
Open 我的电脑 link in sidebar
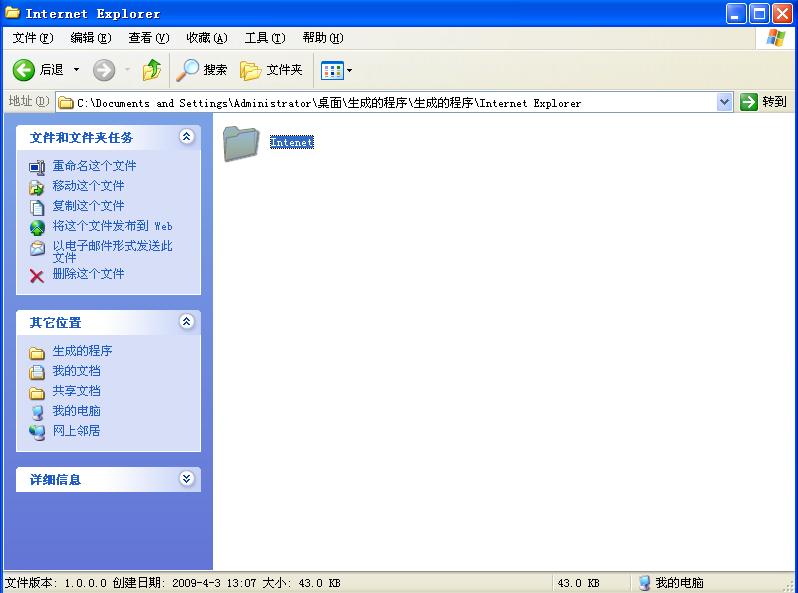76,410
